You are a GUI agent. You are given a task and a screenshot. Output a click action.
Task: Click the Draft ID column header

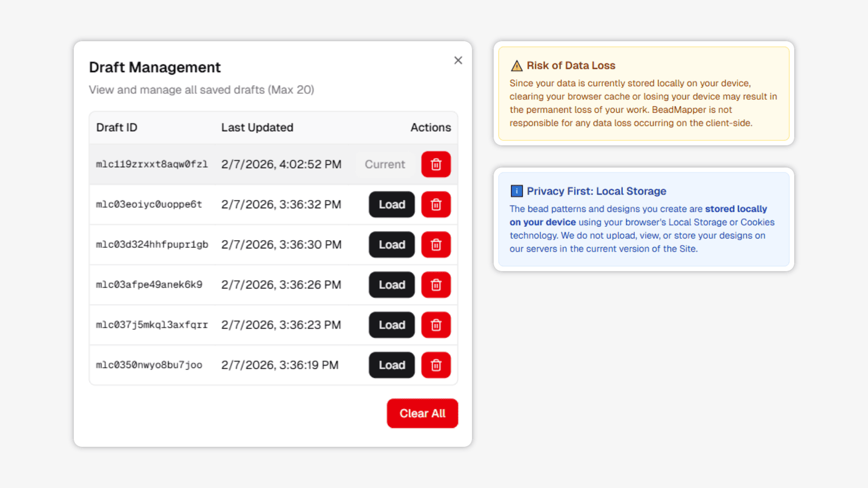(116, 127)
